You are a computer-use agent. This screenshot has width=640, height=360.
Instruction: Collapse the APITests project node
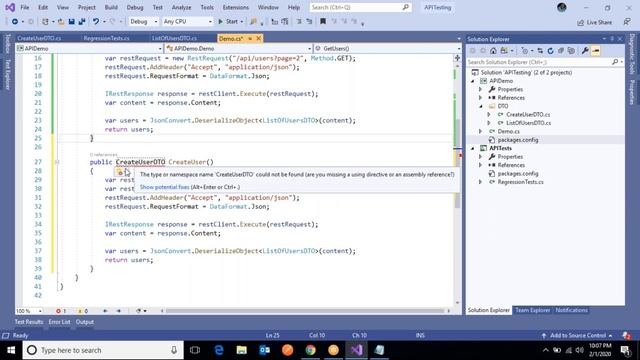[473, 148]
